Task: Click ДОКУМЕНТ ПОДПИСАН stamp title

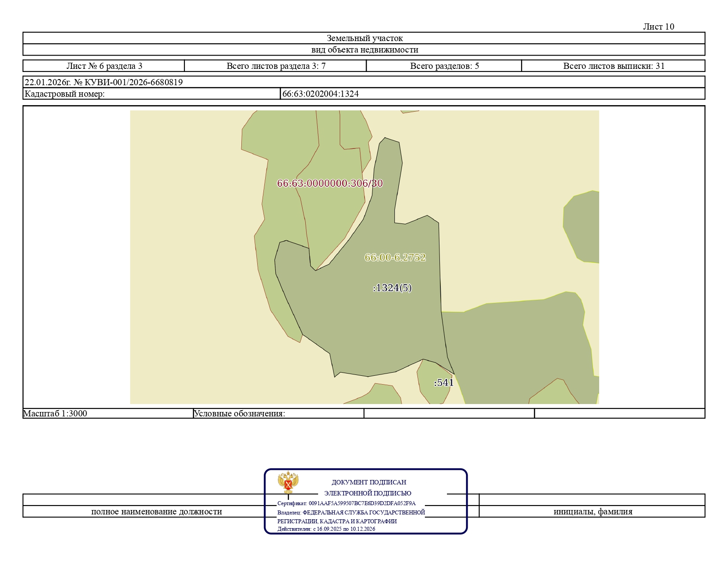Action: click(369, 482)
